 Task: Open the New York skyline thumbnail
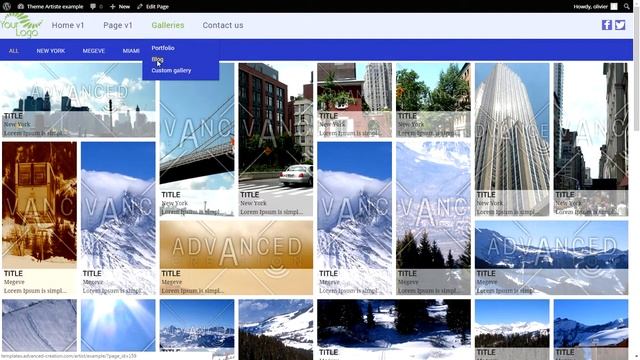pyautogui.click(x=79, y=100)
